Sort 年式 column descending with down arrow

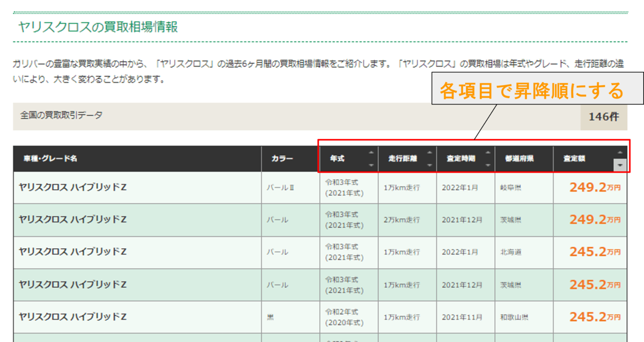pos(371,165)
